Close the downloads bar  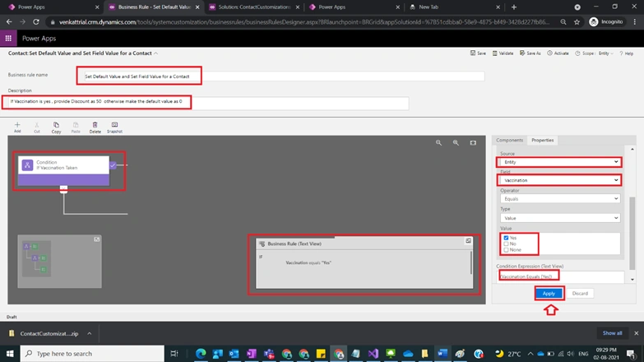tap(637, 333)
